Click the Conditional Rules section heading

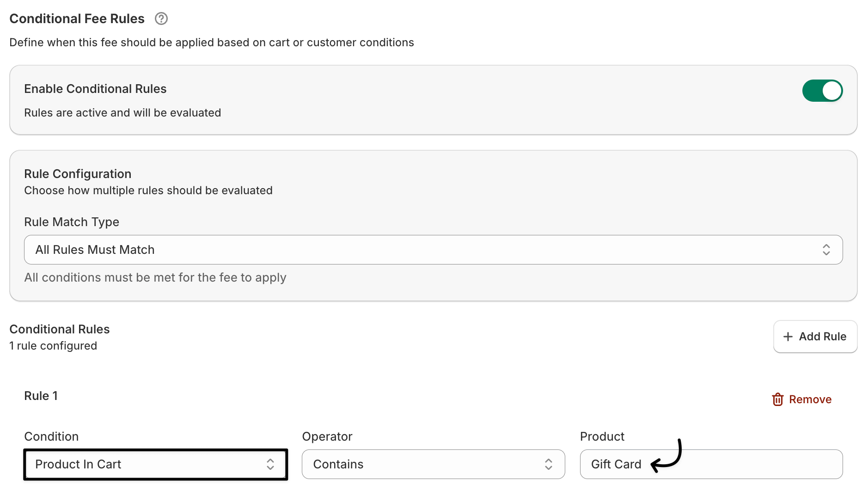pyautogui.click(x=60, y=329)
